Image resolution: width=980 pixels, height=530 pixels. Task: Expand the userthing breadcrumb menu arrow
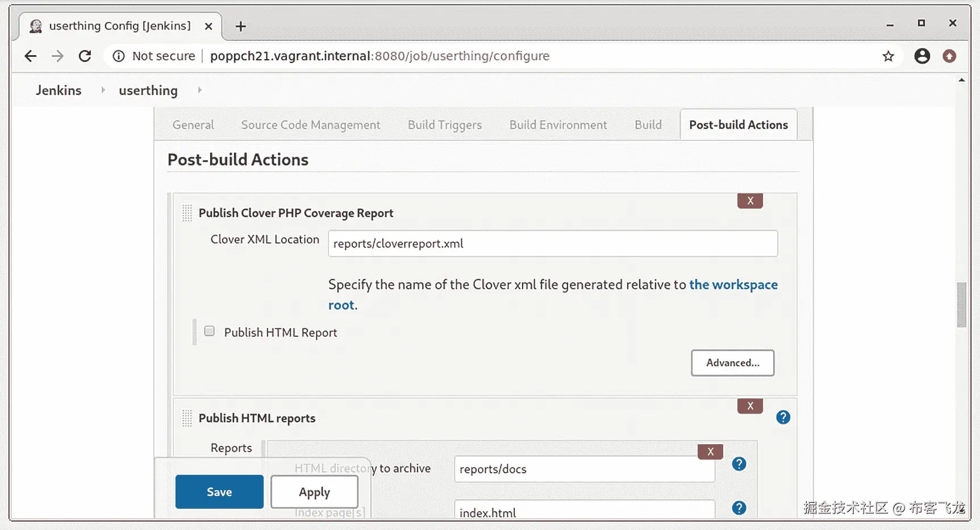point(199,90)
